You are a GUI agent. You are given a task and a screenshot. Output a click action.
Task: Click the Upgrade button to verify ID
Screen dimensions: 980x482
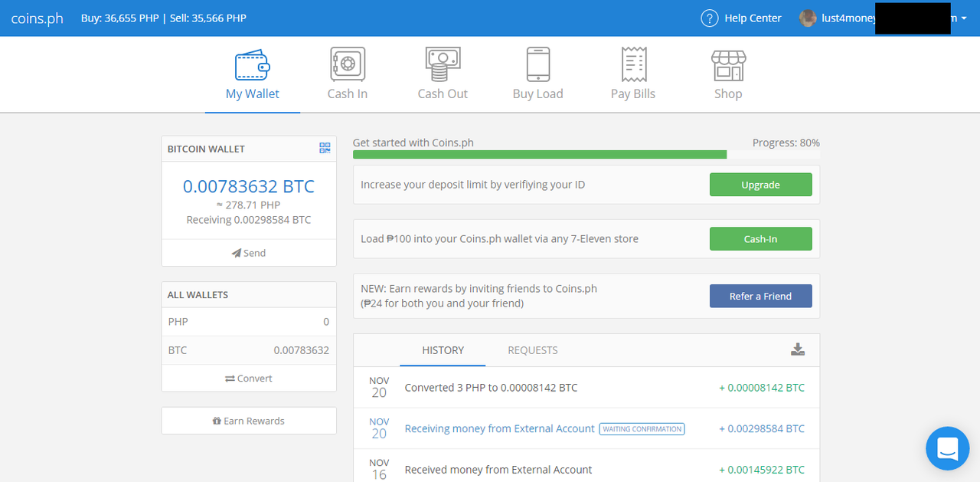click(760, 184)
